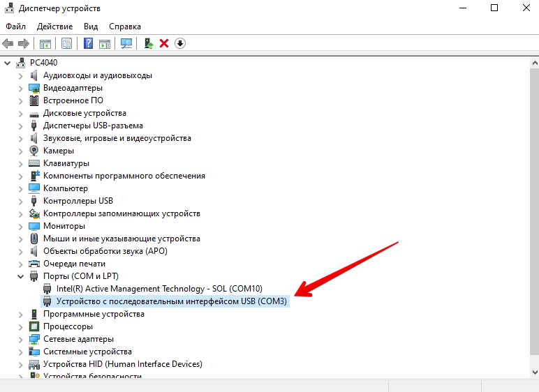The height and width of the screenshot is (392, 539).
Task: Select Intel Active Management Technology SOL (COM10)
Action: click(159, 289)
